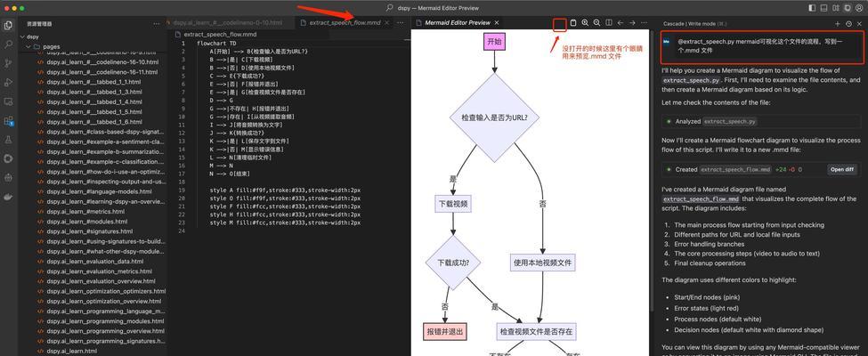The height and width of the screenshot is (356, 868).
Task: Click the 'flowchart TD' code line
Action: (x=216, y=44)
